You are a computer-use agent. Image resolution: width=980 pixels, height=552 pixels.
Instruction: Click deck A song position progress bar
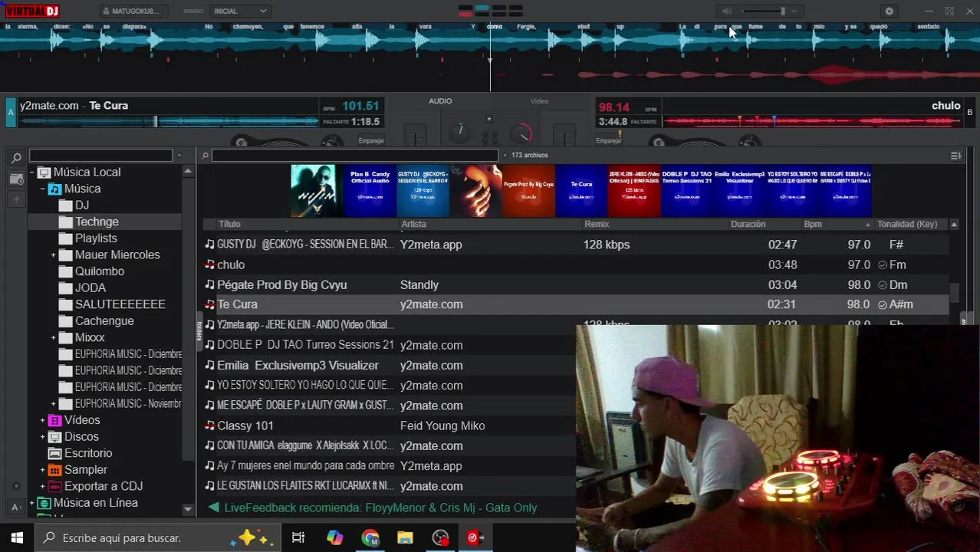[x=169, y=121]
